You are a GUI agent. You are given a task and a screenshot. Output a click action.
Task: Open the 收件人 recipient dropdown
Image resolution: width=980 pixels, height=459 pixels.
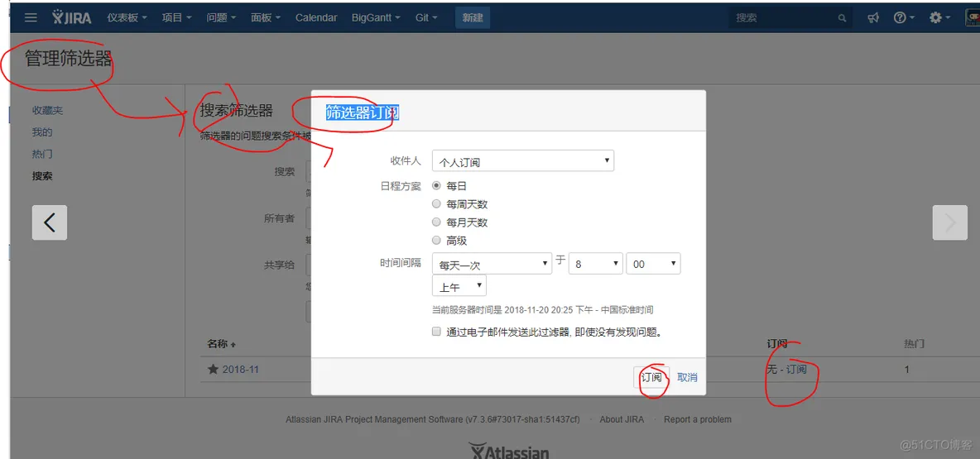pyautogui.click(x=523, y=161)
